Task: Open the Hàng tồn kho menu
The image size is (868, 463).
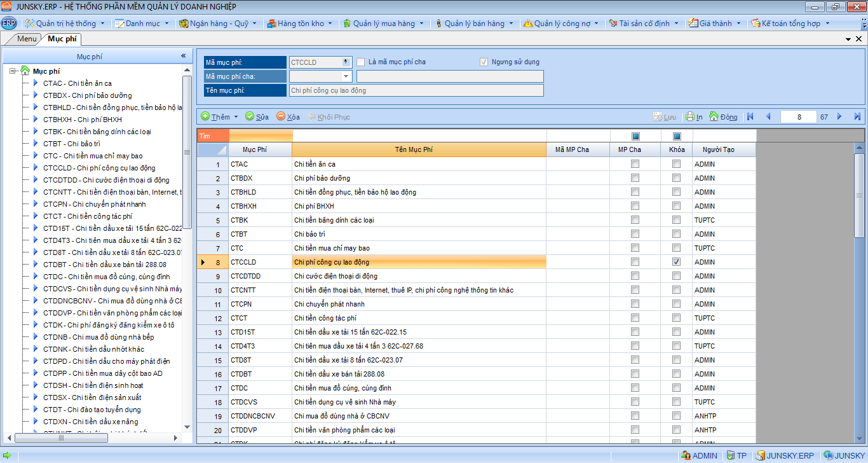Action: tap(300, 24)
